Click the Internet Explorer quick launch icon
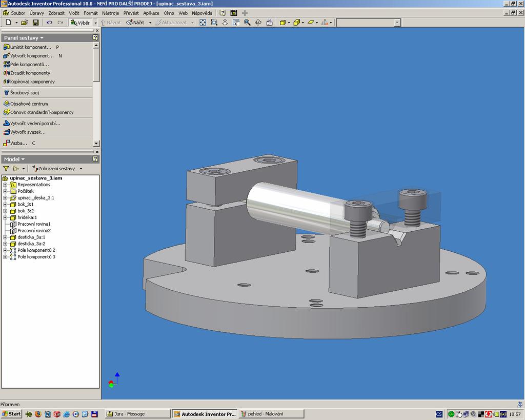 [66, 414]
